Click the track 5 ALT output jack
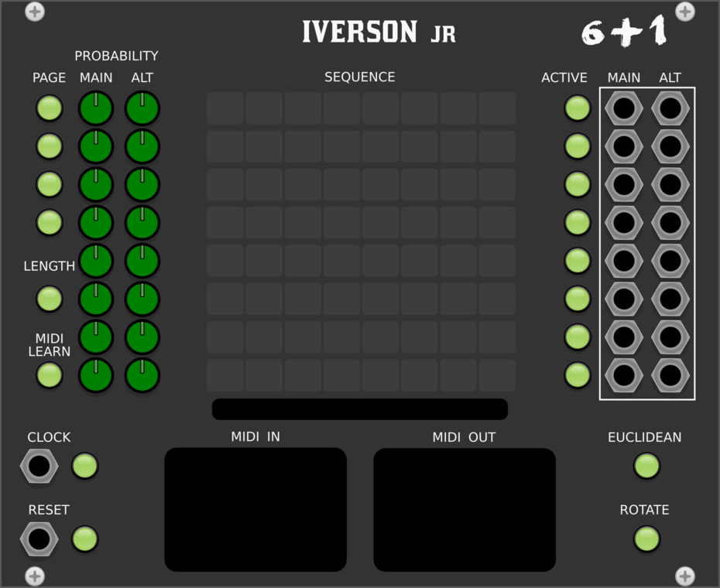 point(670,261)
